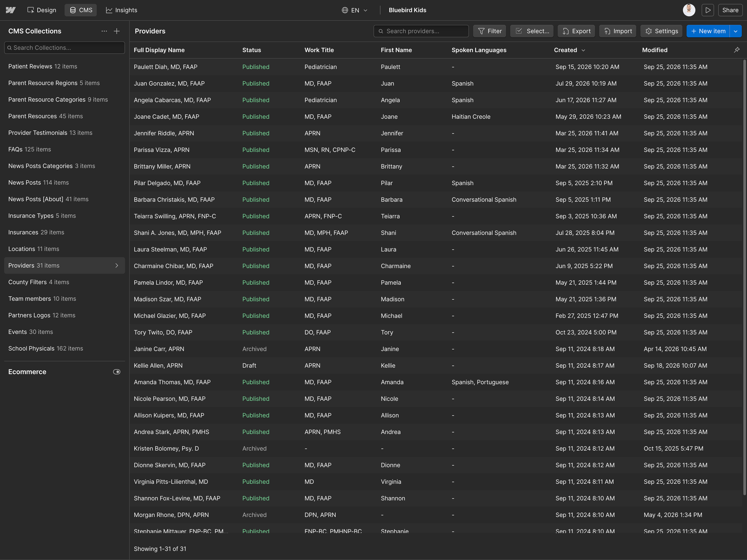747x560 pixels.
Task: Switch to the Design tab
Action: [x=42, y=10]
